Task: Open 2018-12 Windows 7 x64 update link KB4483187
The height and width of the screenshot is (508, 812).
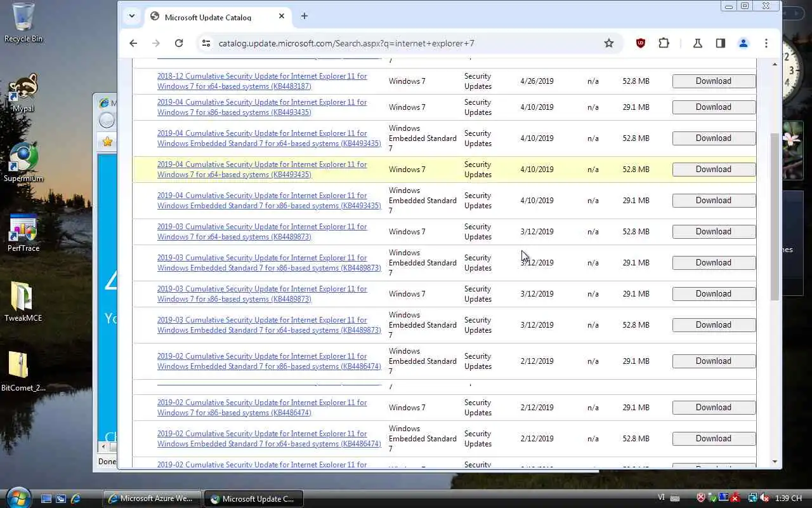Action: pos(262,81)
